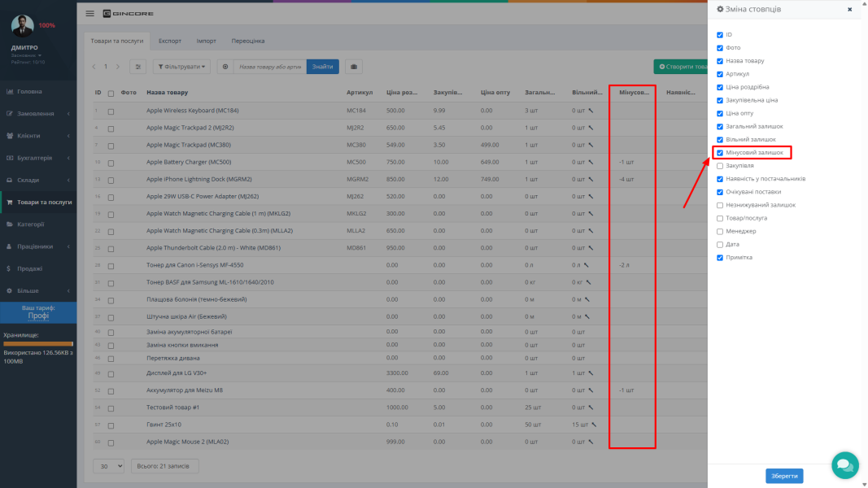868x488 pixels.
Task: Edit free stock pencil for Apple Magic Trackpad 2
Action: point(591,128)
